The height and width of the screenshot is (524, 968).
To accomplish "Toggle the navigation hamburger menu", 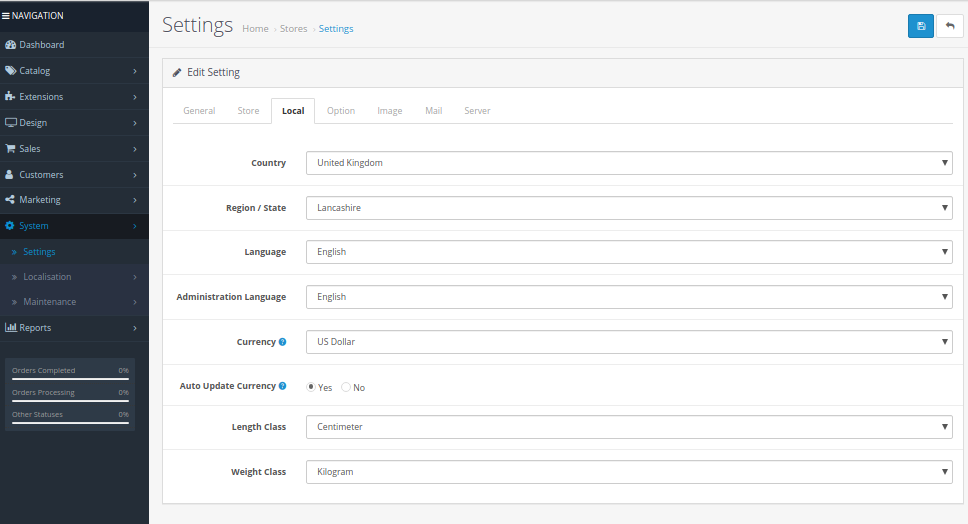I will click(6, 16).
